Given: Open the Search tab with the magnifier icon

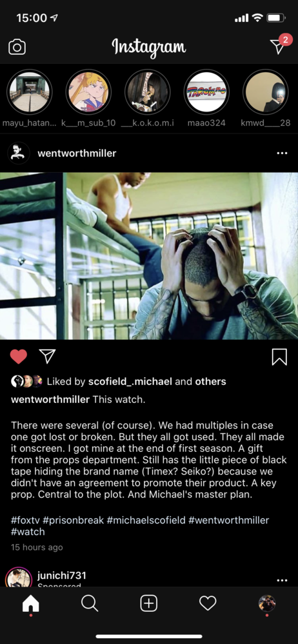Looking at the screenshot, I should click(90, 603).
